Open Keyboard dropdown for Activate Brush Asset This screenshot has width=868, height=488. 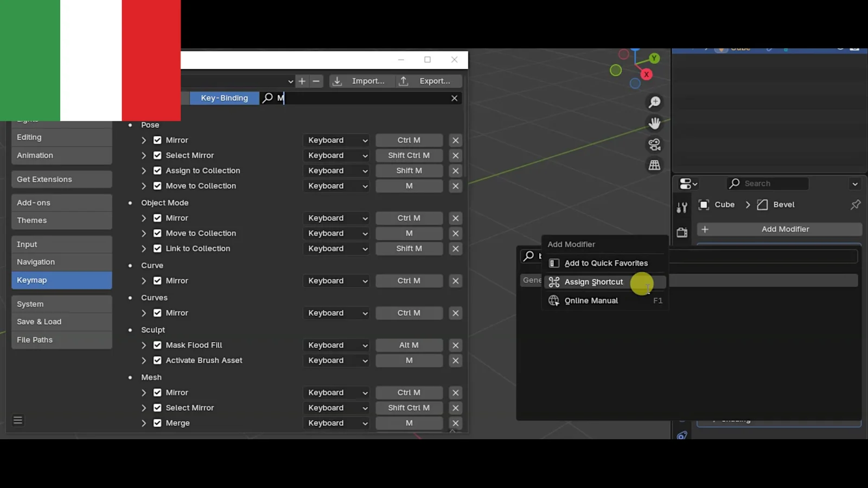(336, 360)
